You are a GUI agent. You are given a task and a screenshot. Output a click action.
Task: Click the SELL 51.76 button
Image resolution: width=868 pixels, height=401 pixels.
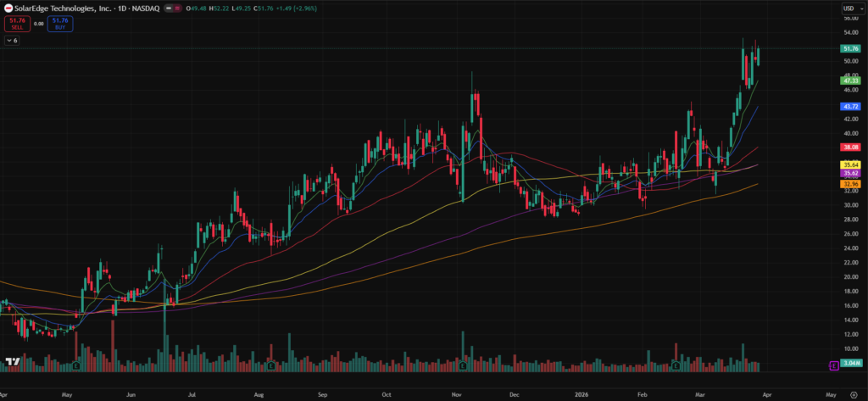coord(16,24)
